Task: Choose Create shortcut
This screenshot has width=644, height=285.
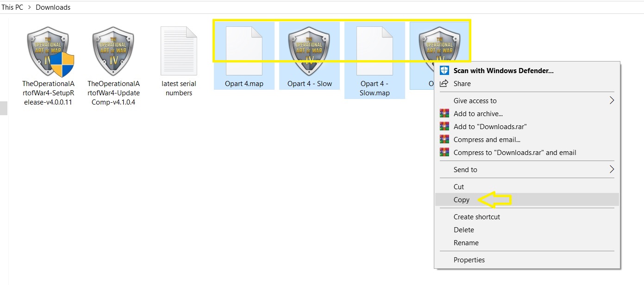Action: 527,217
